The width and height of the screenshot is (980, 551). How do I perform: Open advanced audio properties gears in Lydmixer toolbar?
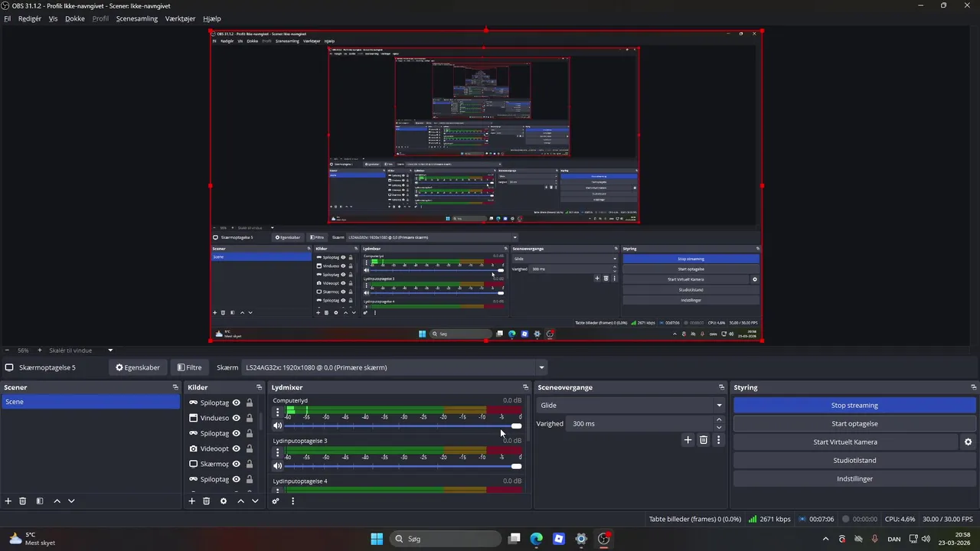[276, 501]
